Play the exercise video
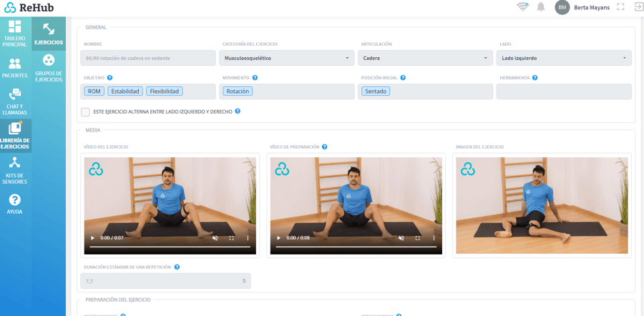This screenshot has width=644, height=316. pyautogui.click(x=92, y=238)
